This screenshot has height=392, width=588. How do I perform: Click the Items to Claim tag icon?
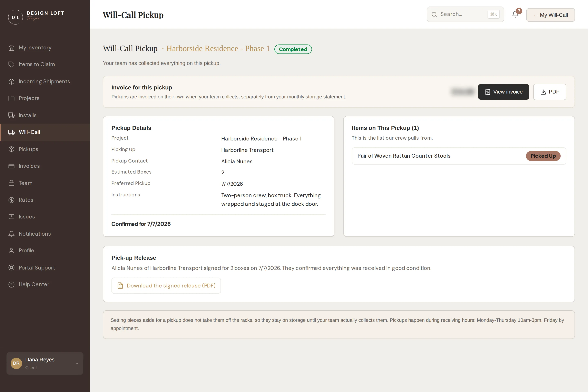pos(11,64)
